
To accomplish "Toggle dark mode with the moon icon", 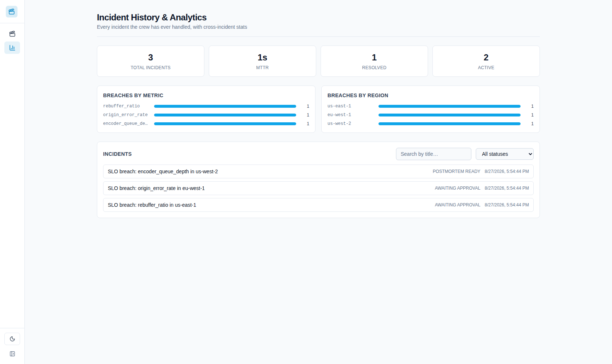I will click(x=12, y=339).
